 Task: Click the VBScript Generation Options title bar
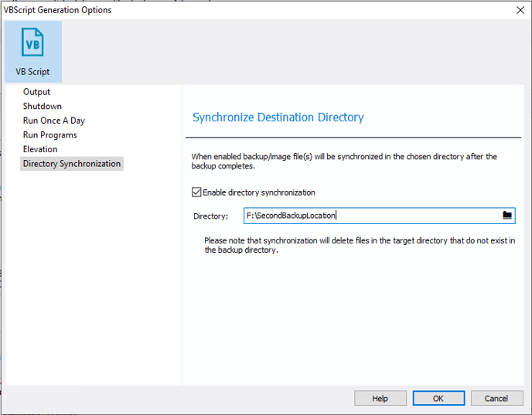[257, 10]
